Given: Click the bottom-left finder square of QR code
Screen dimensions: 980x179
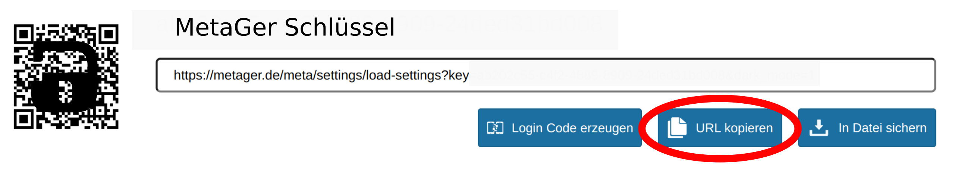Looking at the screenshot, I should [23, 120].
